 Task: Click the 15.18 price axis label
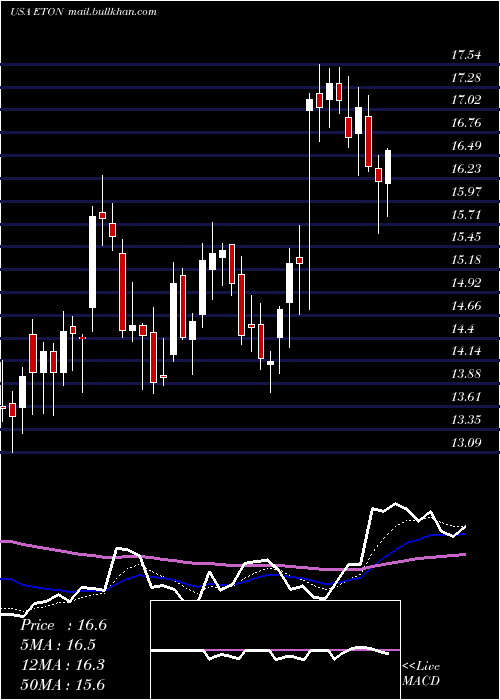(x=466, y=260)
